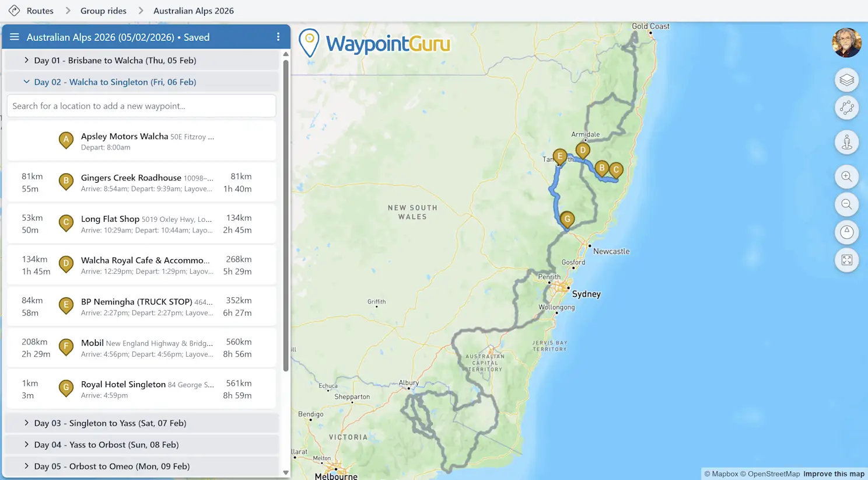Select Walcha Royal Cafe & Accommo... waypoint name
Viewport: 868px width, 480px height.
(145, 260)
